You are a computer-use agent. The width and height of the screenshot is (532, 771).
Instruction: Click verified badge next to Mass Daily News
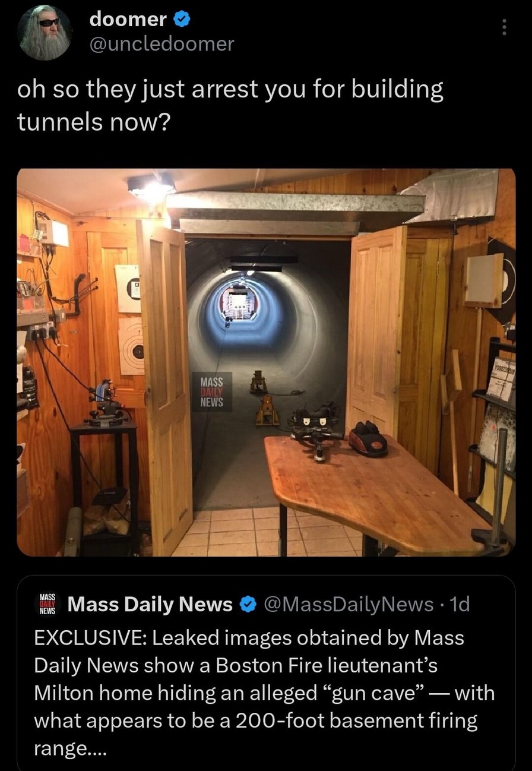[246, 605]
